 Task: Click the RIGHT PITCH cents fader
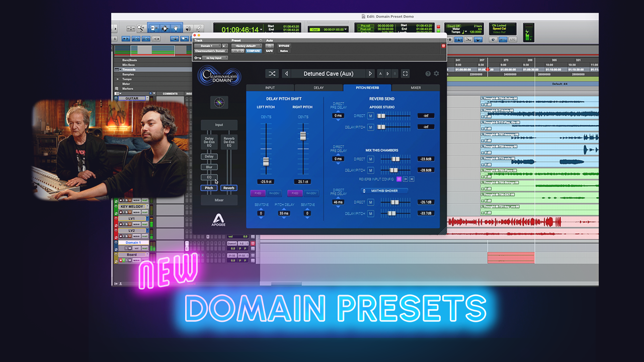[x=303, y=136]
